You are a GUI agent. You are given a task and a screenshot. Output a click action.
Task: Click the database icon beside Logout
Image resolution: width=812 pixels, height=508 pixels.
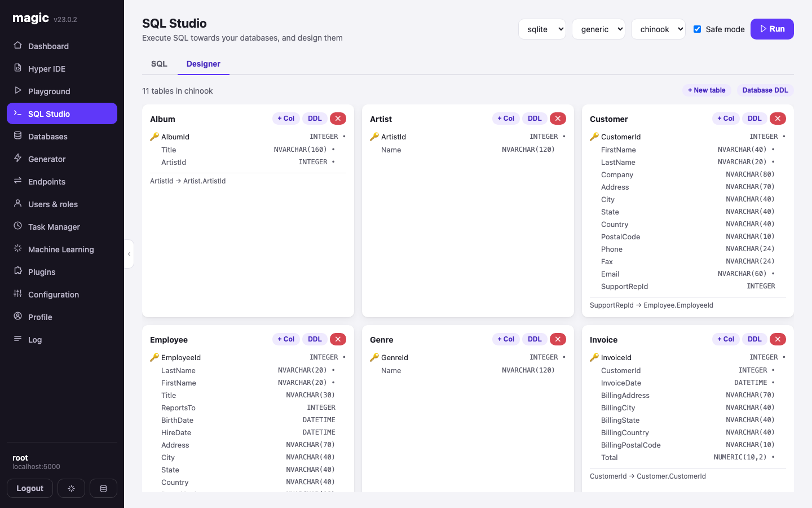103,488
